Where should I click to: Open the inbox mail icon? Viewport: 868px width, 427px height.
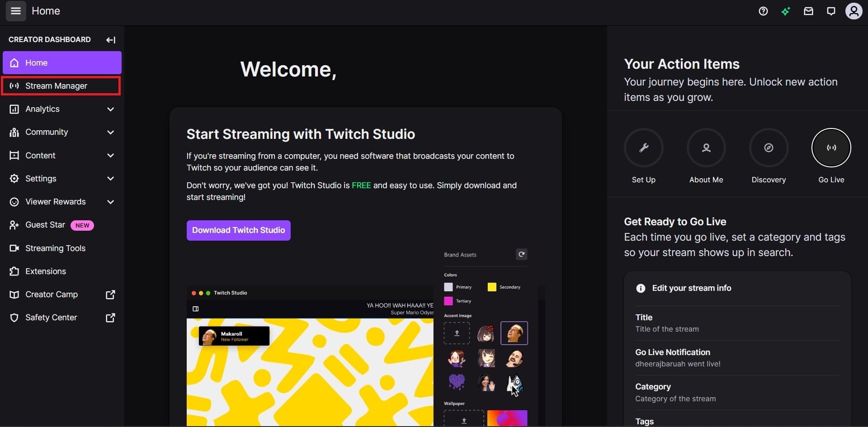(x=808, y=11)
